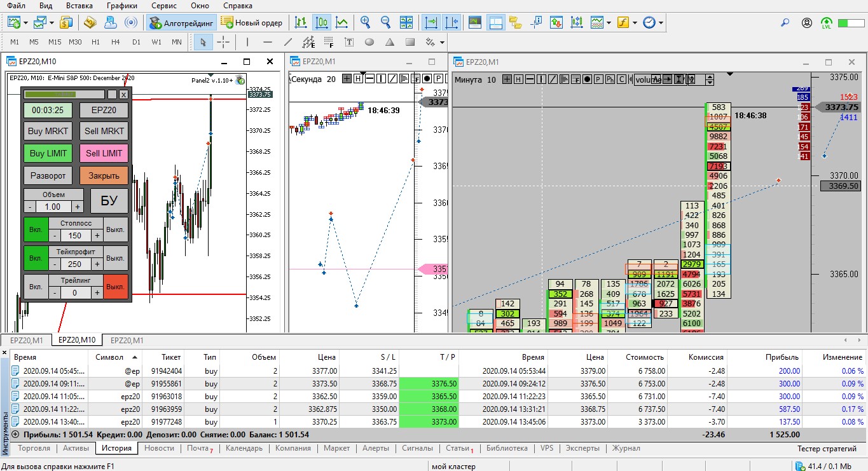
Task: Click the Тейкпрофит value field 250
Action: tap(76, 264)
